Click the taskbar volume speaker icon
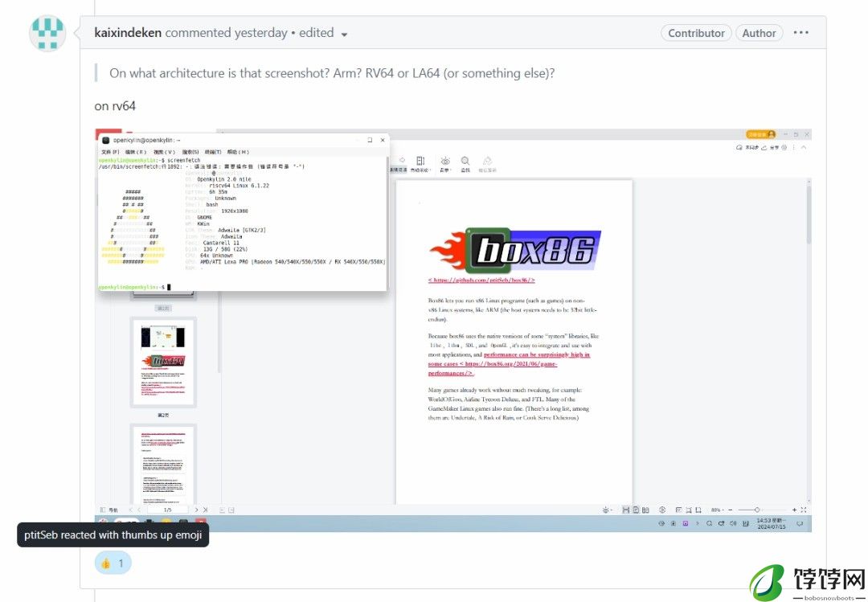Viewport: 868px width, 602px height. (x=734, y=523)
